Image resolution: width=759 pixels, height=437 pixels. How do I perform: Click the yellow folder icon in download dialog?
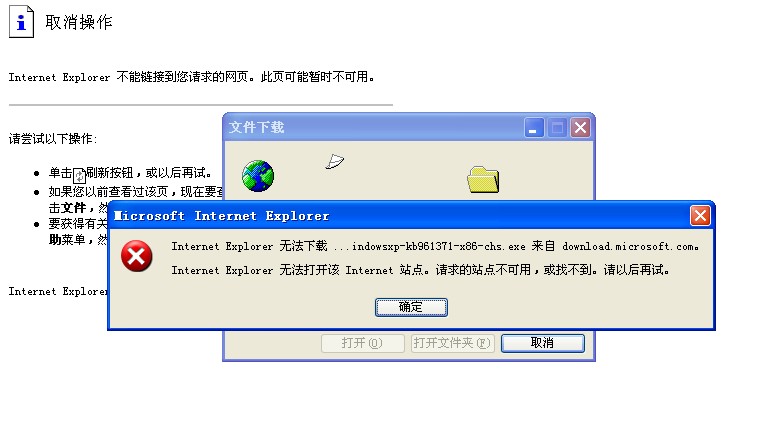tap(483, 180)
